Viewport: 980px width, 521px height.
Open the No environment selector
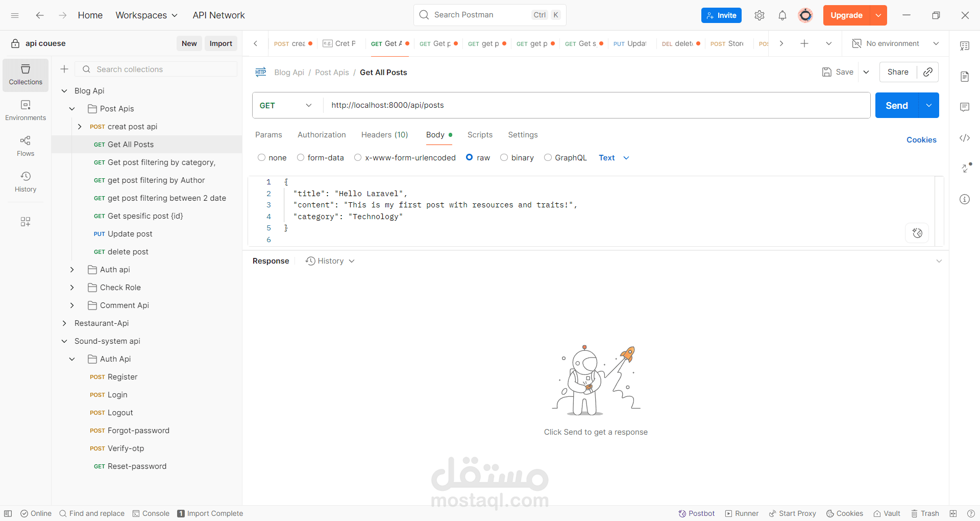coord(896,43)
